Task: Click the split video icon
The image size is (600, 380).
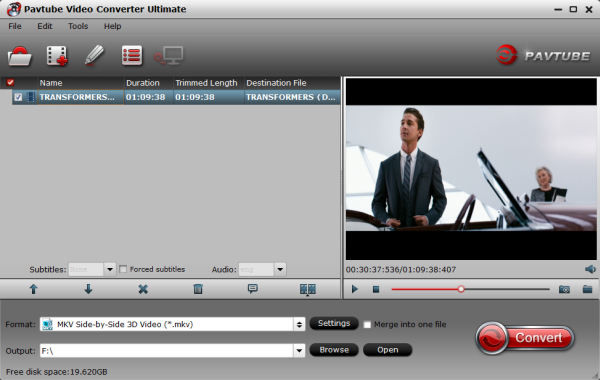Action: (308, 289)
